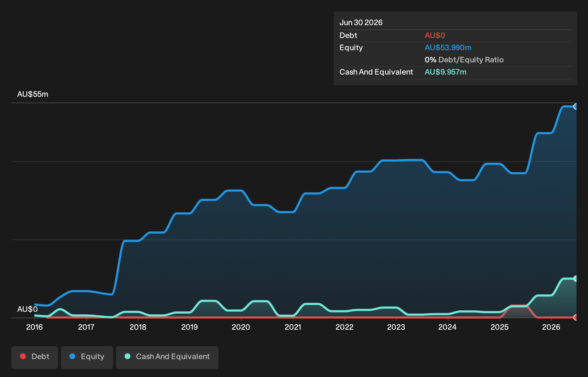Click the AU$0 y-axis label
Viewport: 588px width, 377px height.
tap(27, 309)
